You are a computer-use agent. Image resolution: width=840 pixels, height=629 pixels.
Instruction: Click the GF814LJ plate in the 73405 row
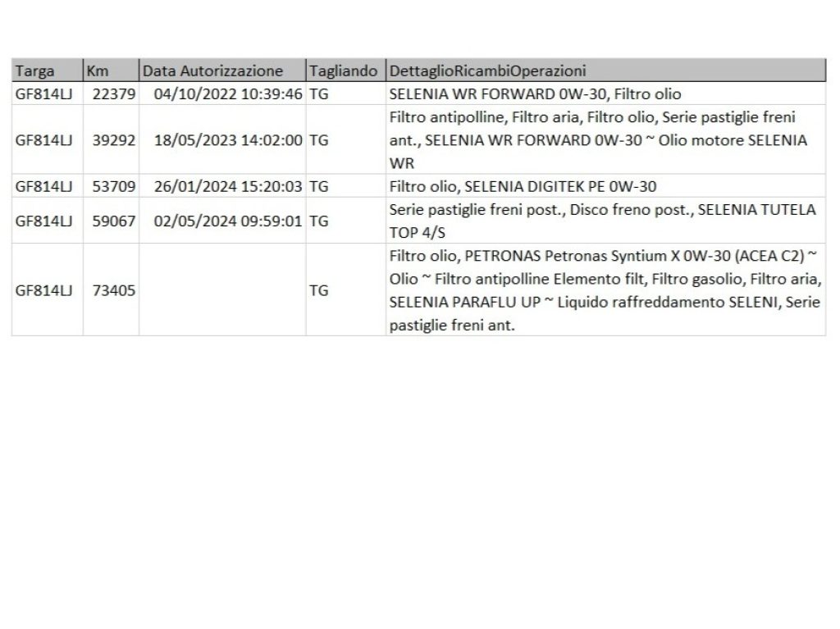click(x=47, y=289)
